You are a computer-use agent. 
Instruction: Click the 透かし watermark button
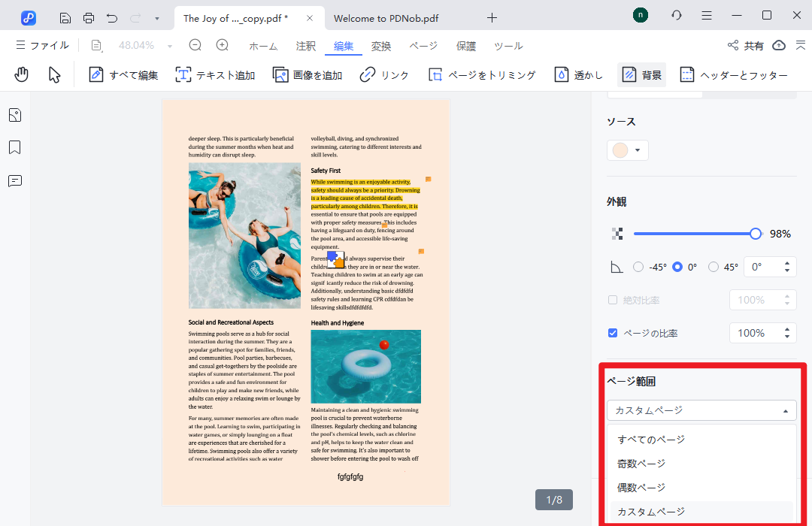coord(579,74)
